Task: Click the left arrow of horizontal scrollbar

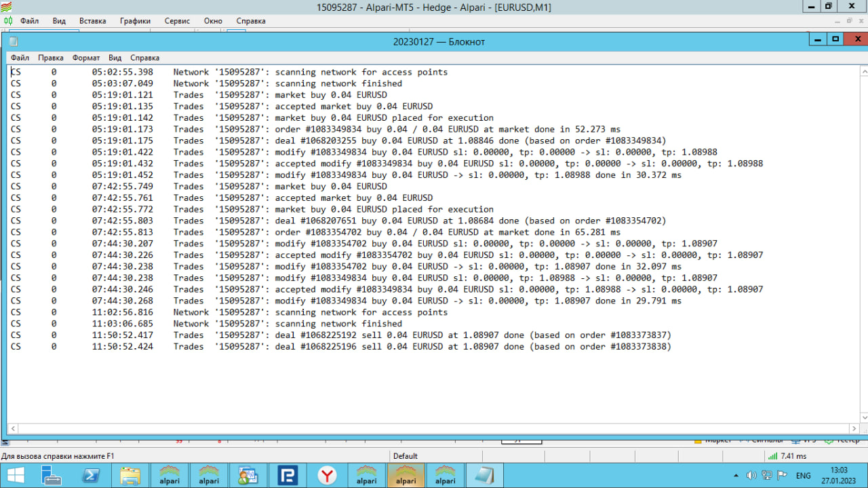Action: tap(12, 428)
